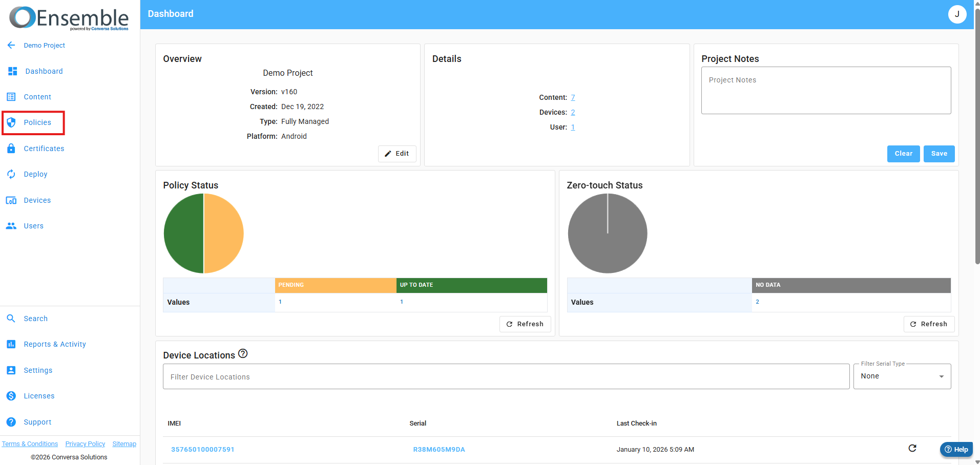Click the back arrow next to Demo Project

11,45
